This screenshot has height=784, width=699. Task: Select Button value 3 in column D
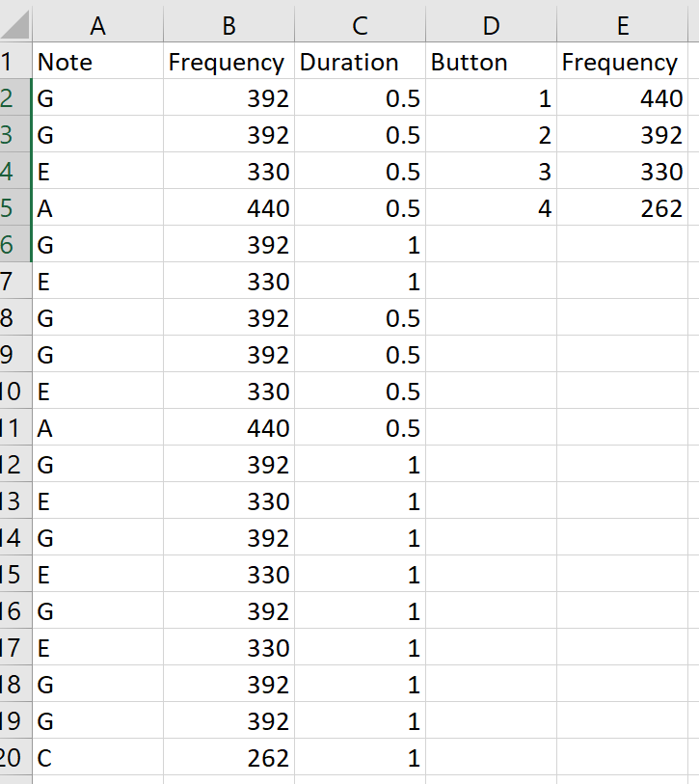pos(491,171)
